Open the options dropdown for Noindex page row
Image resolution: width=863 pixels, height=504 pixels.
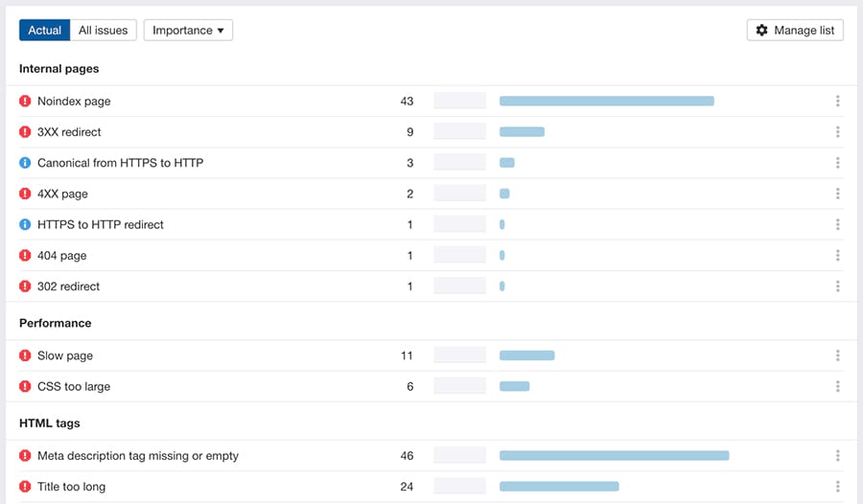[837, 102]
